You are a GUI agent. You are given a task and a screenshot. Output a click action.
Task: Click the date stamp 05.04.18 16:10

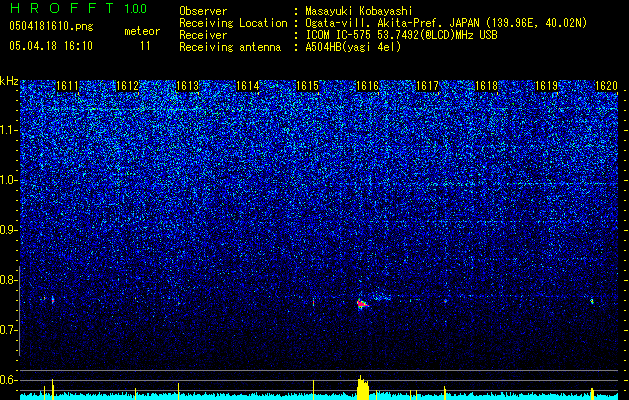51,46
